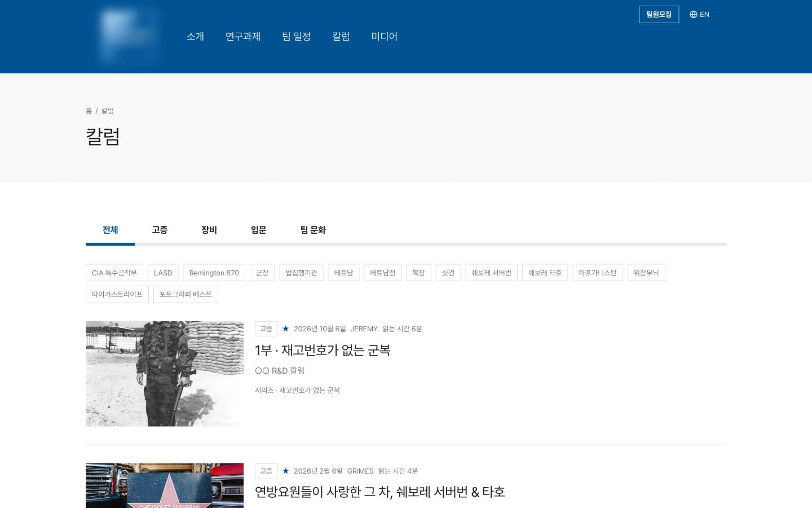Switch to the 입문 tab

pyautogui.click(x=258, y=230)
